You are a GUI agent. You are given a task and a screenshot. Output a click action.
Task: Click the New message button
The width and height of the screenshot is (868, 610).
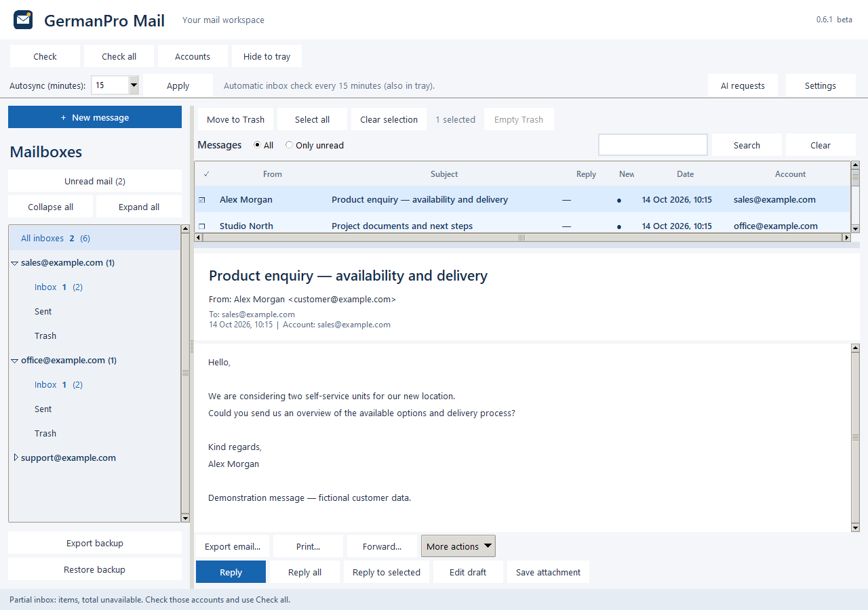coord(95,117)
